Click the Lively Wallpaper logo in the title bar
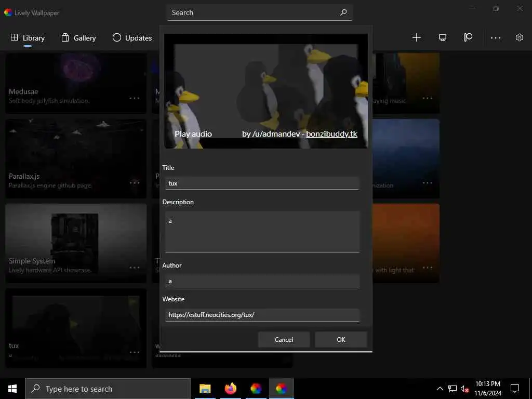This screenshot has height=399, width=532. tap(8, 12)
